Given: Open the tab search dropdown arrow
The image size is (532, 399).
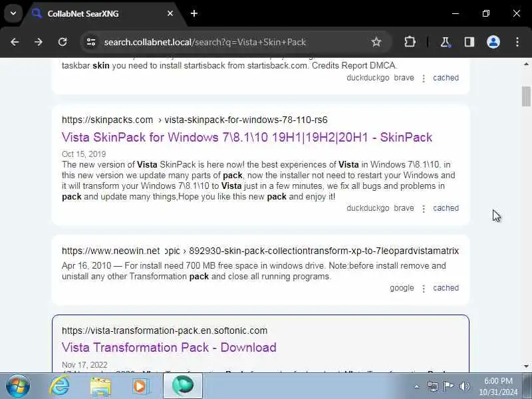Looking at the screenshot, I should (x=13, y=13).
